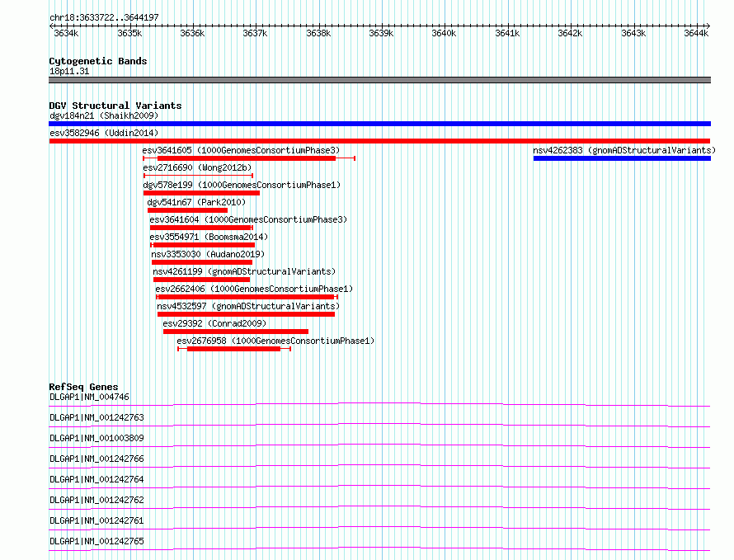This screenshot has height=560, width=734.
Task: Select the red esv2676958 variant bar
Action: [x=233, y=349]
